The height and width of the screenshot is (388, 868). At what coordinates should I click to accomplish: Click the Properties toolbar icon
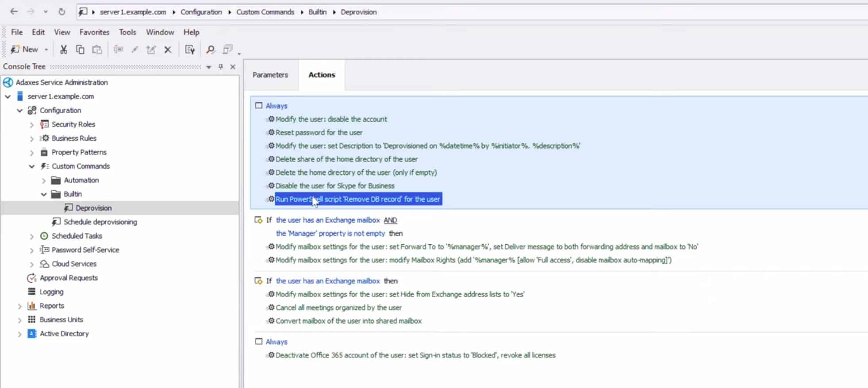coord(190,50)
